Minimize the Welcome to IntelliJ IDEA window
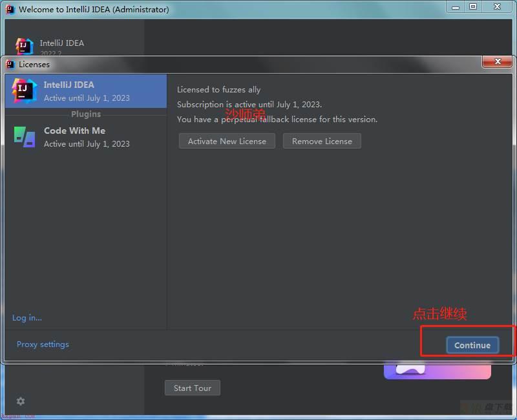 (x=456, y=6)
